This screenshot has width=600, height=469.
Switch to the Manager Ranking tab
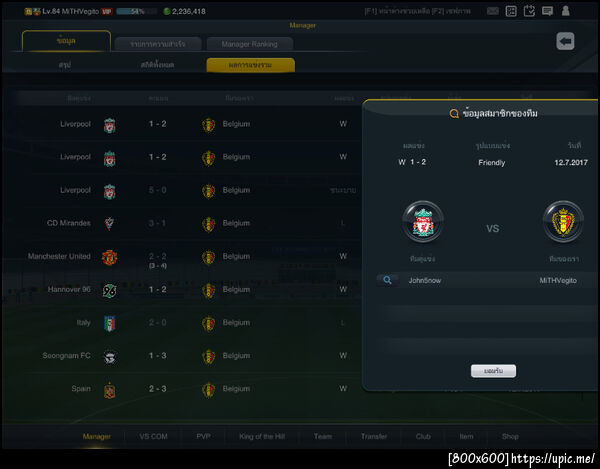coord(249,44)
